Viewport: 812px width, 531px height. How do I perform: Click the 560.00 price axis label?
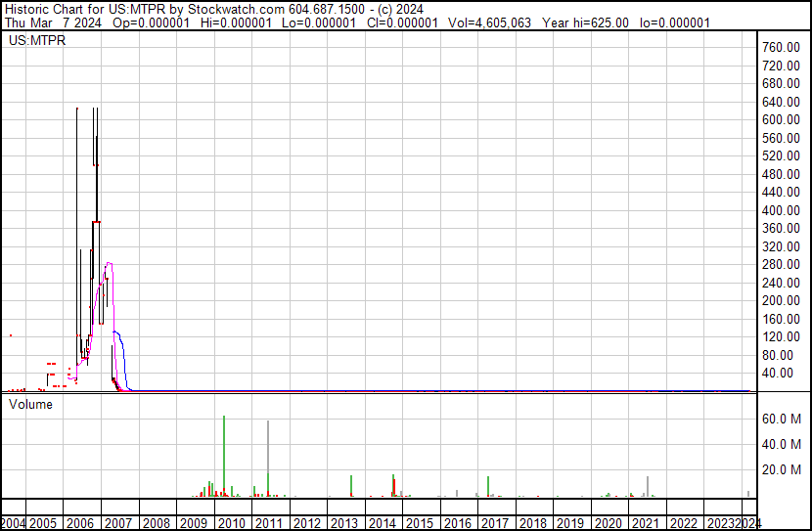coord(781,138)
